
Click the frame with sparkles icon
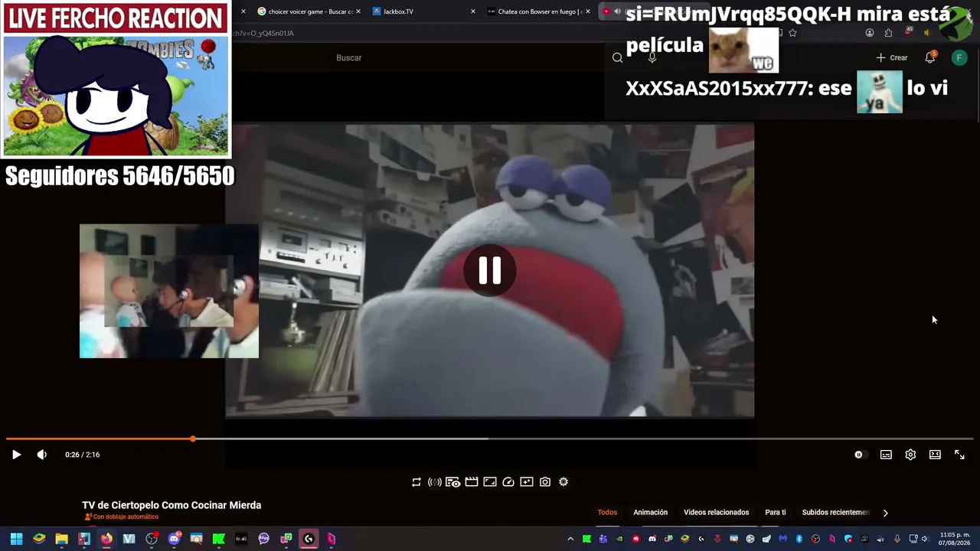point(527,482)
